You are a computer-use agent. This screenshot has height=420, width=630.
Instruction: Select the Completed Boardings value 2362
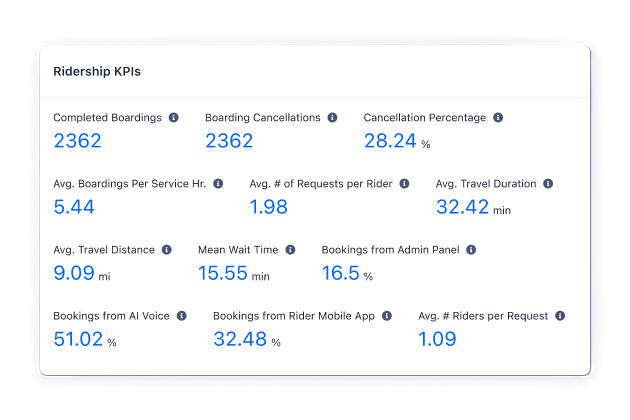(77, 141)
